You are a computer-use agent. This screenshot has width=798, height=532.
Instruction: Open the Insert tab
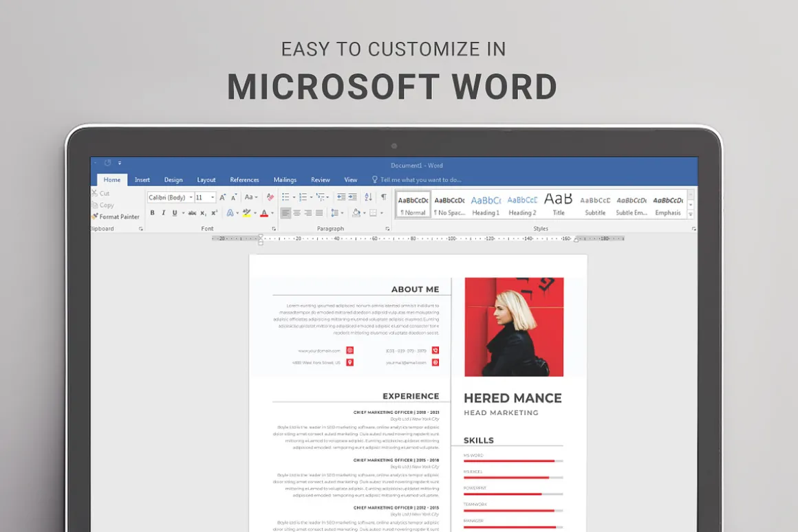point(142,179)
